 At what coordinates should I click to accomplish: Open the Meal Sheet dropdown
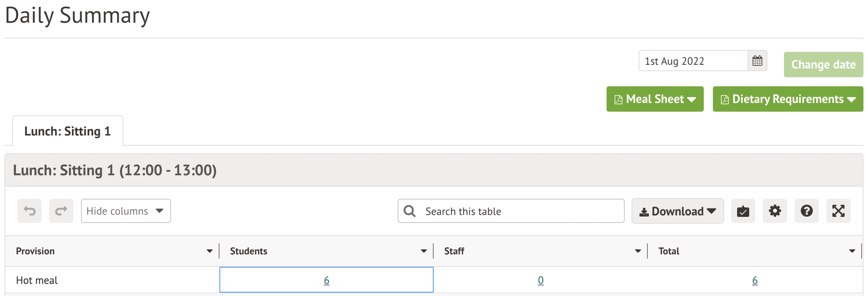pyautogui.click(x=655, y=99)
